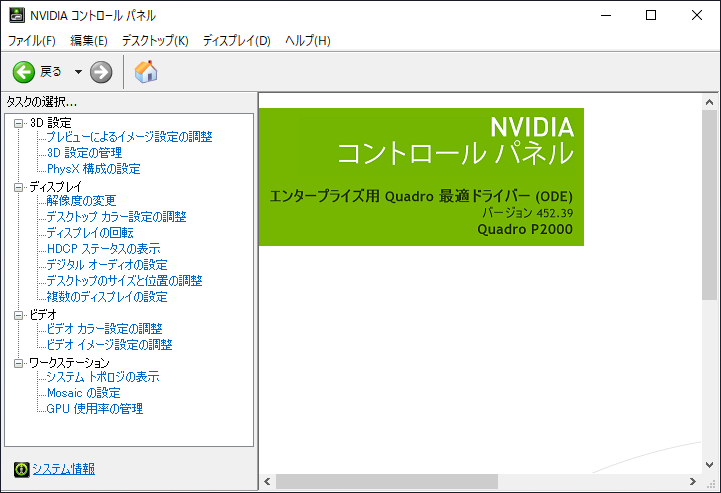This screenshot has width=721, height=493.
Task: Select プレビューによるイメージ設定の調整
Action: 129,137
